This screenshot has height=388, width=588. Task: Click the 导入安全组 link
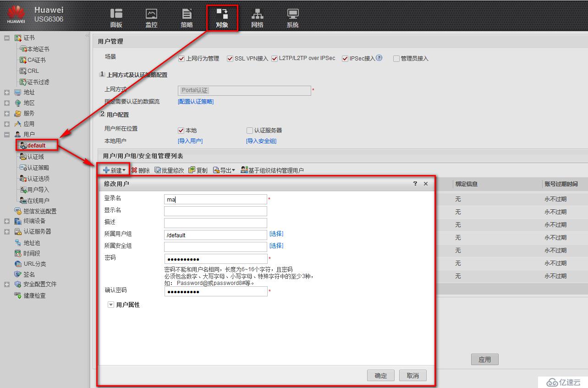point(261,141)
